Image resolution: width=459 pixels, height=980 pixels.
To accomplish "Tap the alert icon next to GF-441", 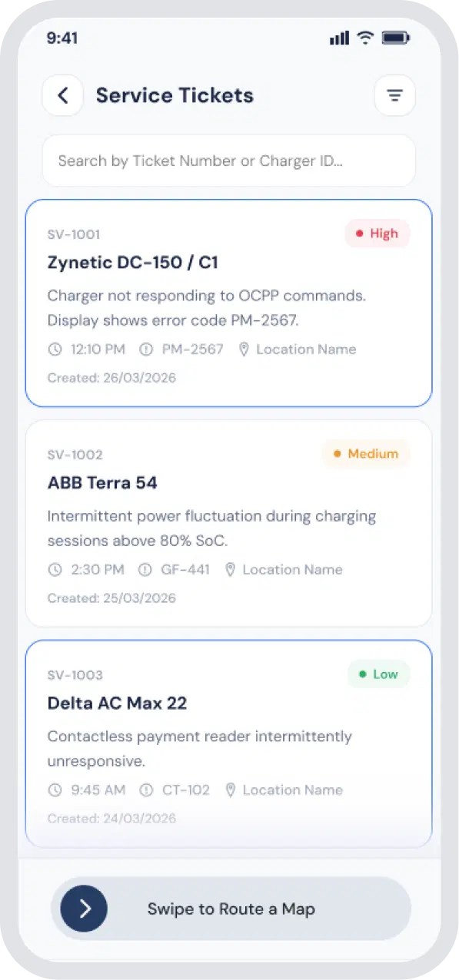I will click(x=145, y=570).
